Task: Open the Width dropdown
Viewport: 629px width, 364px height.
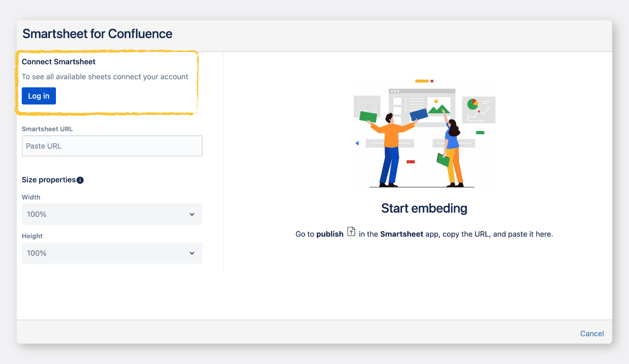Action: (112, 214)
